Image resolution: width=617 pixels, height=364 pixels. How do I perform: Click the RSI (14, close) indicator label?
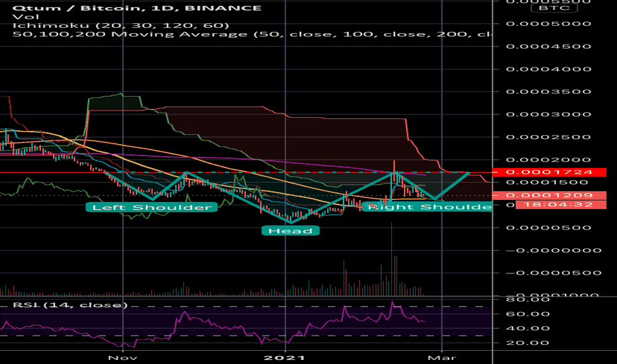(x=70, y=305)
